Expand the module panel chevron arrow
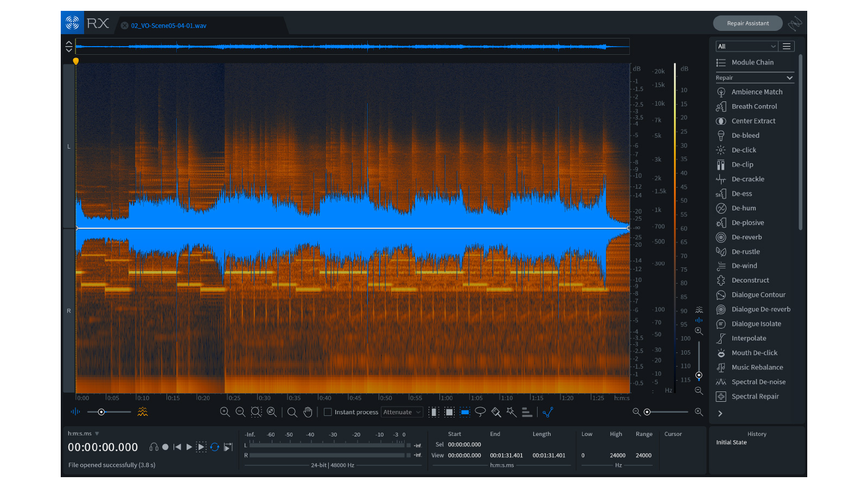 coord(720,414)
